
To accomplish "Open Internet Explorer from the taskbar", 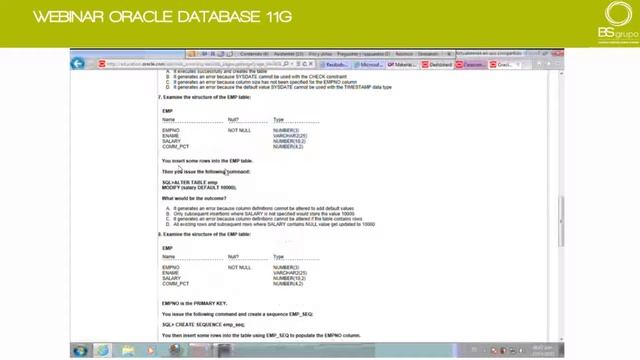I will [102, 350].
